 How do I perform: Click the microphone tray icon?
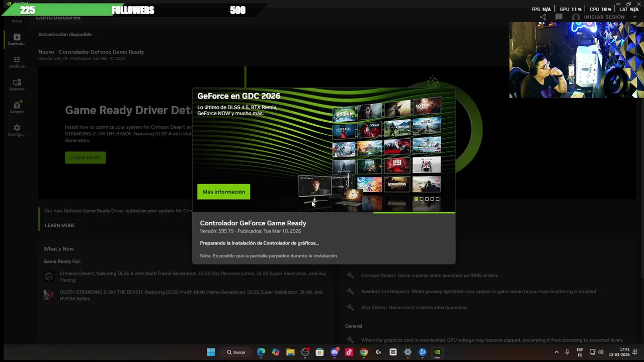pos(567,352)
